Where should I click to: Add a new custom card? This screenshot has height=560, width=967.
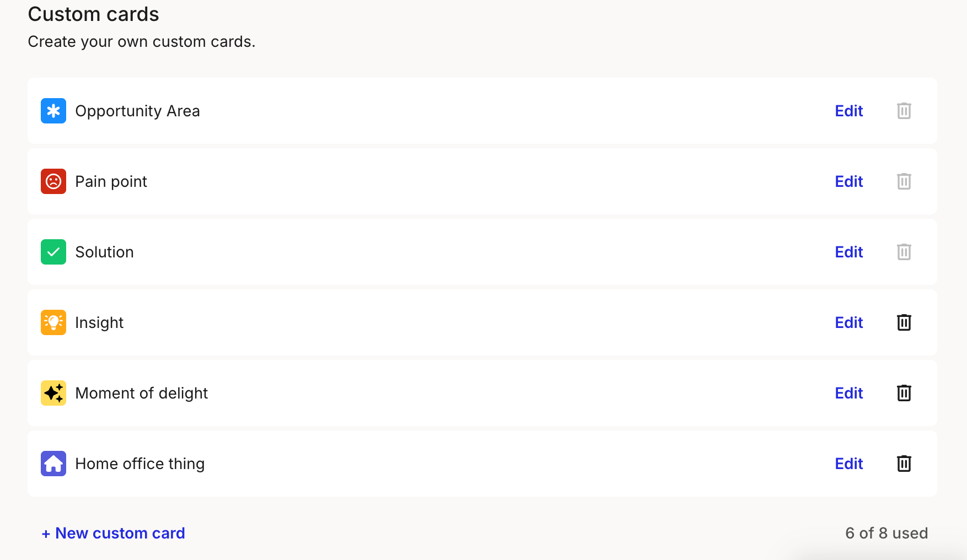click(x=114, y=533)
